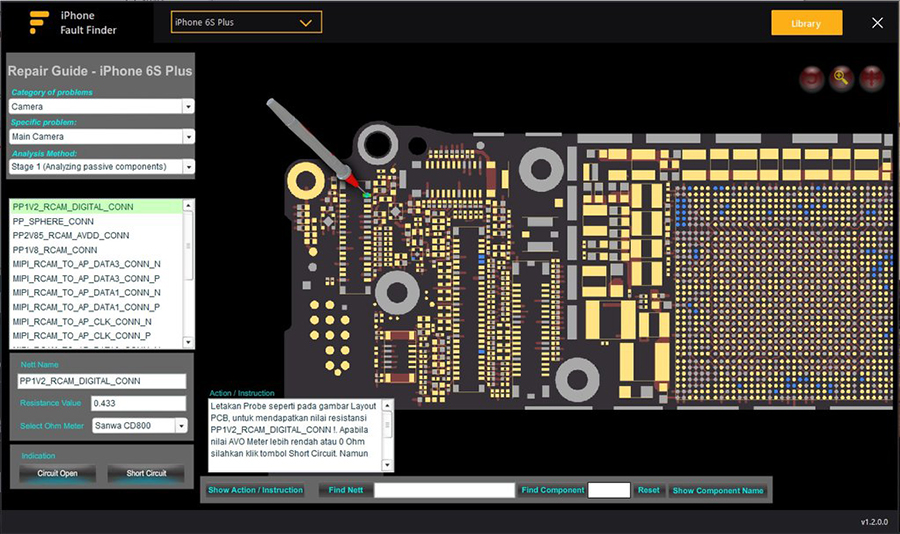The image size is (900, 534).
Task: Click the Circuit Open indication button
Action: click(57, 474)
